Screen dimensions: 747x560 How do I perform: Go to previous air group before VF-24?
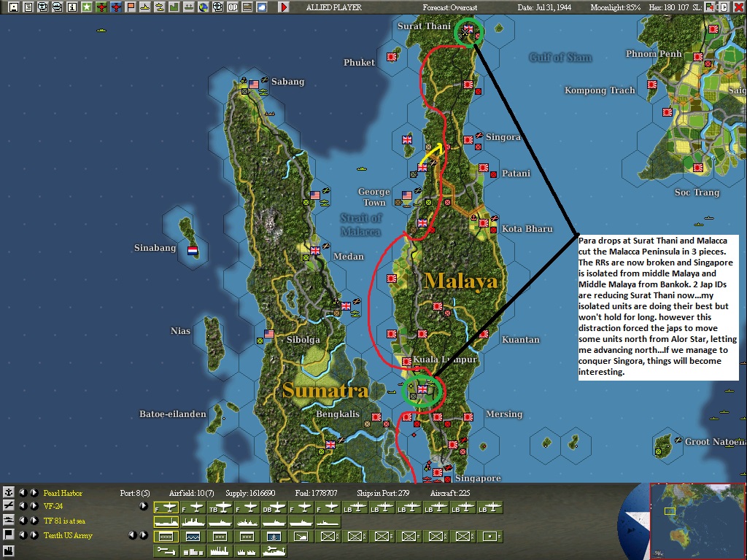point(23,506)
